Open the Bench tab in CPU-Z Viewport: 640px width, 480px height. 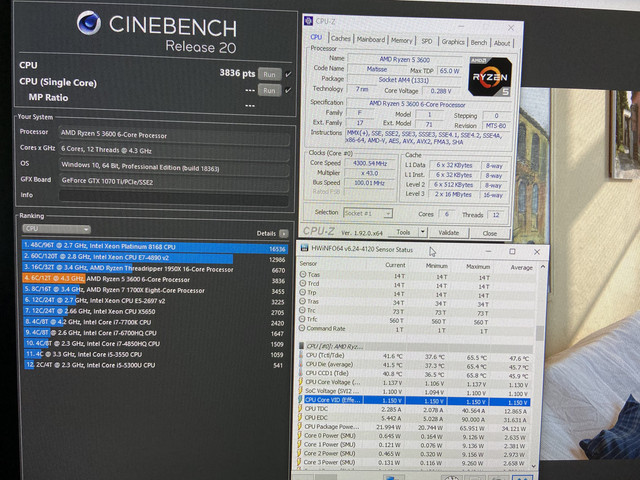tap(479, 42)
